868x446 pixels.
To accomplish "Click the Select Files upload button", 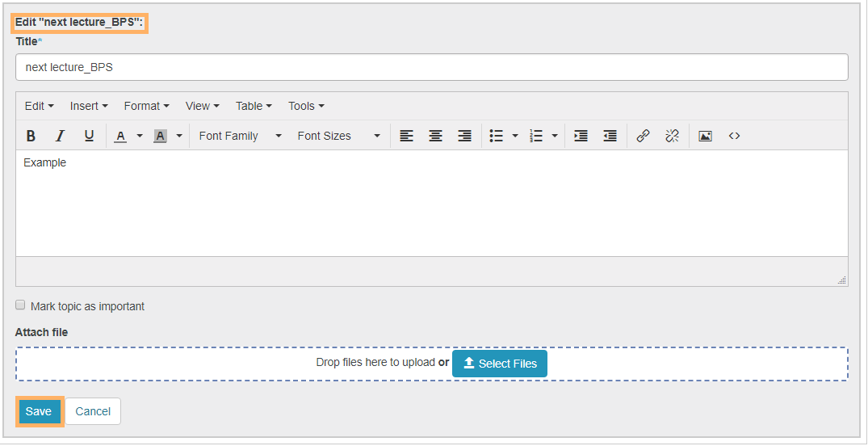I will [x=499, y=364].
